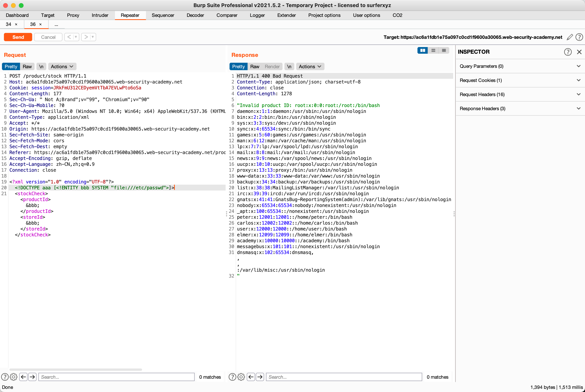
Task: Select Repeater tab 34
Action: pyautogui.click(x=8, y=24)
